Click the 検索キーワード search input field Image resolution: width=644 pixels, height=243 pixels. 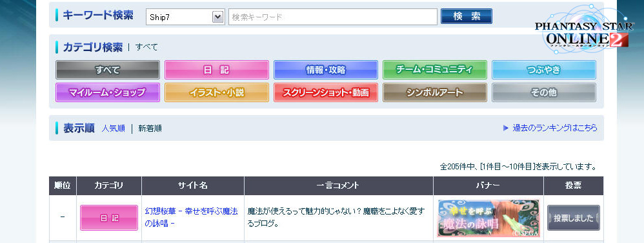coord(333,17)
